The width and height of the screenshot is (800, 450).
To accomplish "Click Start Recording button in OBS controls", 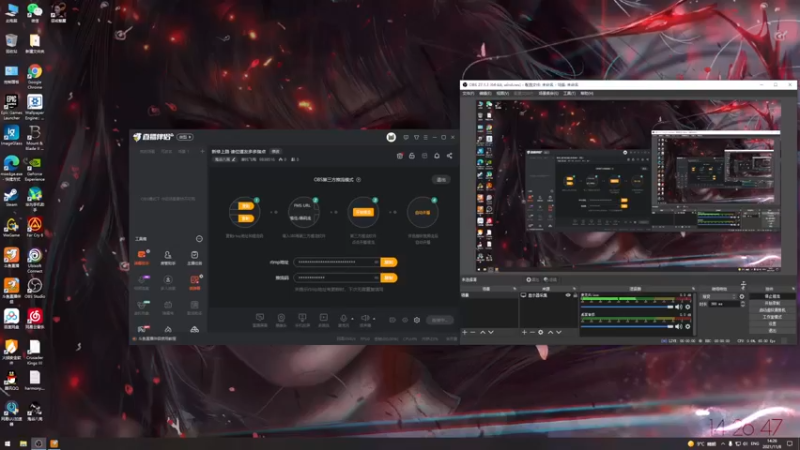I will 772,303.
